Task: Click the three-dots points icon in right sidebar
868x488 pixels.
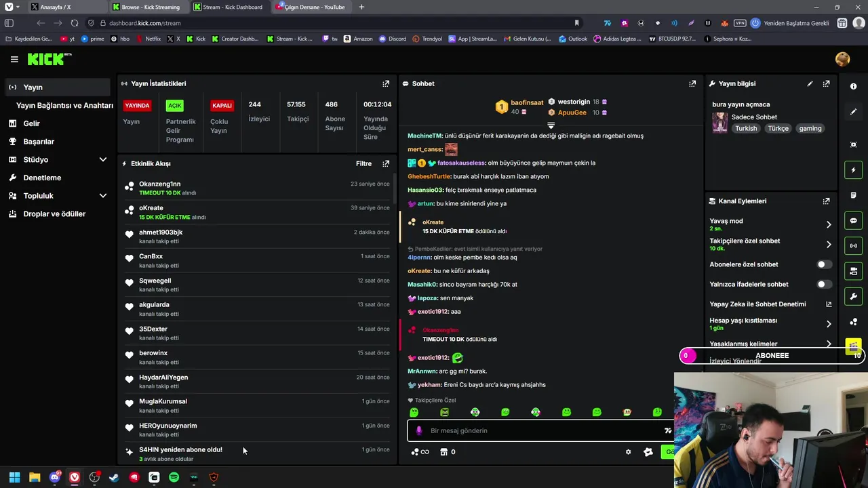Action: pos(853,322)
